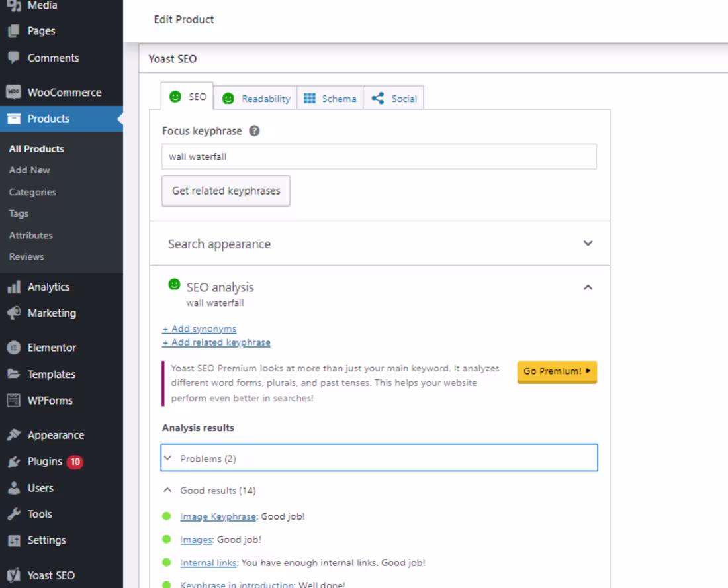Open Reviews submenu item
The image size is (728, 588).
(26, 256)
